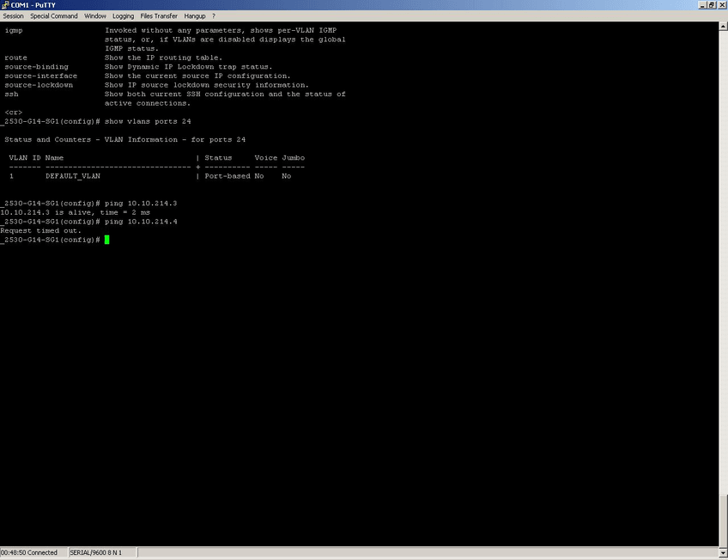The width and height of the screenshot is (728, 560).
Task: Open the Session menu
Action: point(13,15)
